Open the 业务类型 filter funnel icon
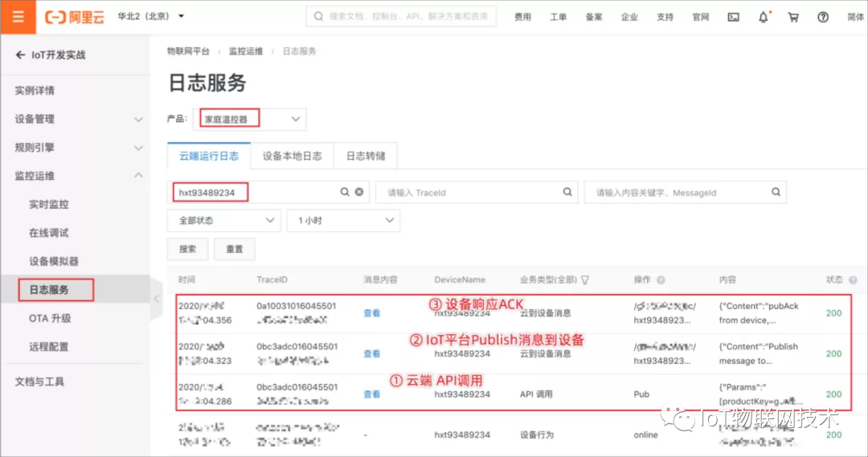This screenshot has width=868, height=457. [585, 280]
